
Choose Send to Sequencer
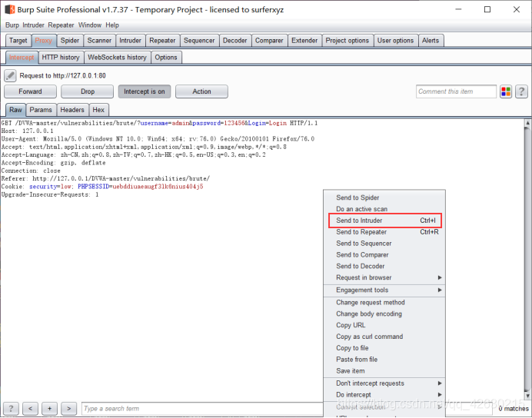tap(384, 244)
